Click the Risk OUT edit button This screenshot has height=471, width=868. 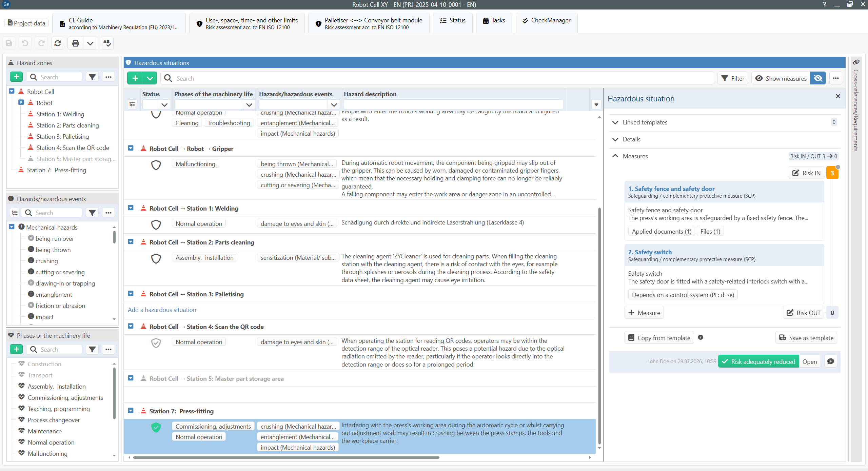(804, 313)
